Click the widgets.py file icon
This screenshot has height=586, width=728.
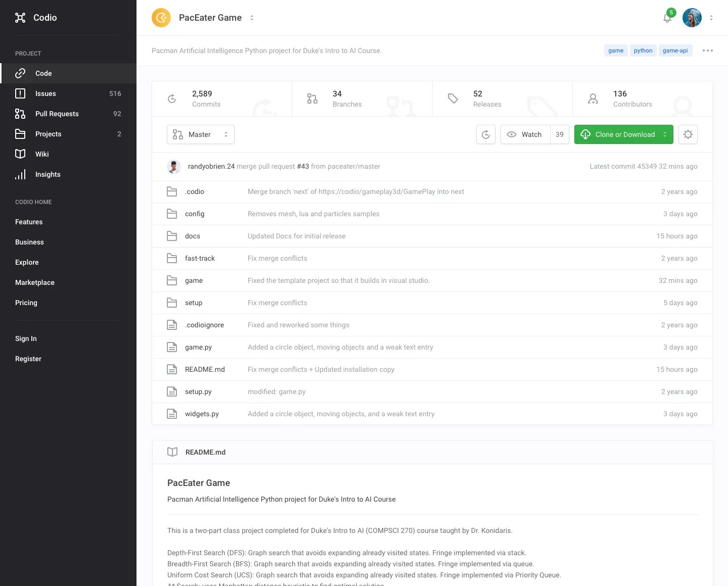172,414
